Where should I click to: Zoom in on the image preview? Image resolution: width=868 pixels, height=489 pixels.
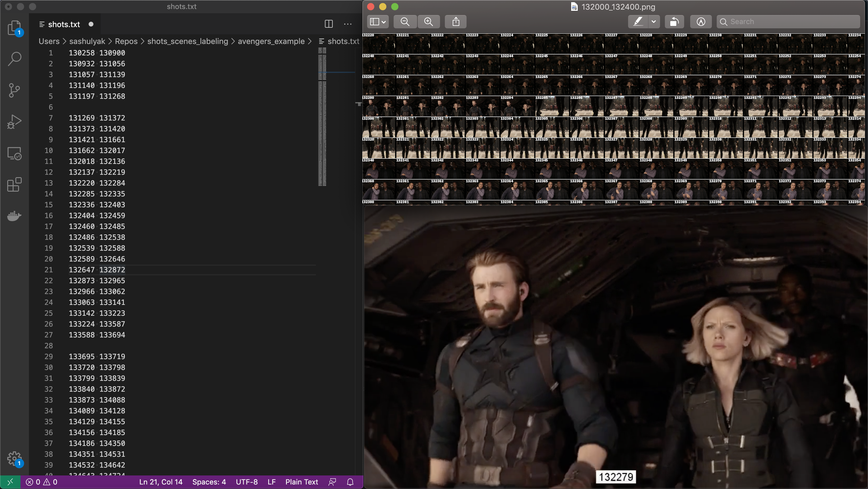tap(428, 22)
